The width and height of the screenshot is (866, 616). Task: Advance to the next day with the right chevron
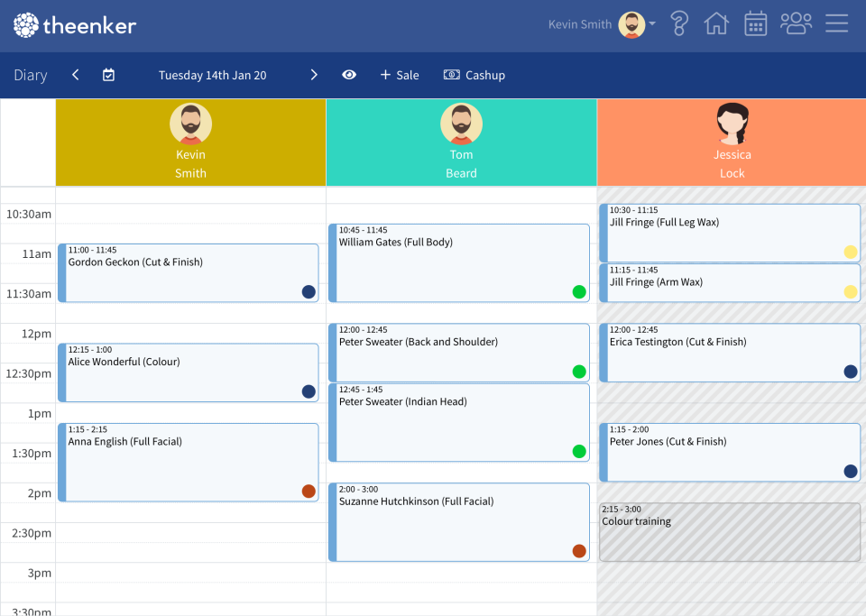[314, 75]
